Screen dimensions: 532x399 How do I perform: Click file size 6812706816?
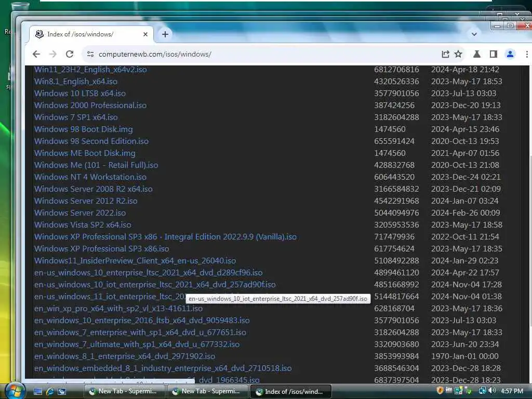pos(396,70)
